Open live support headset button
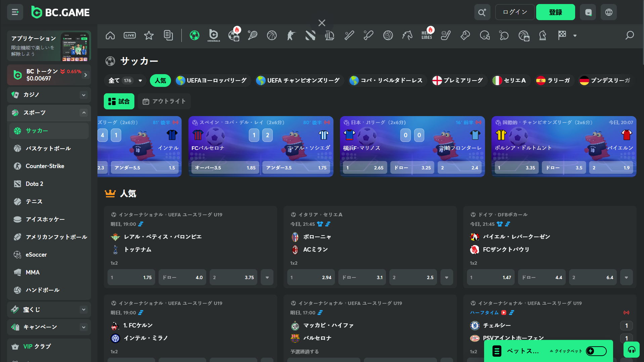The height and width of the screenshot is (362, 644). 632,350
